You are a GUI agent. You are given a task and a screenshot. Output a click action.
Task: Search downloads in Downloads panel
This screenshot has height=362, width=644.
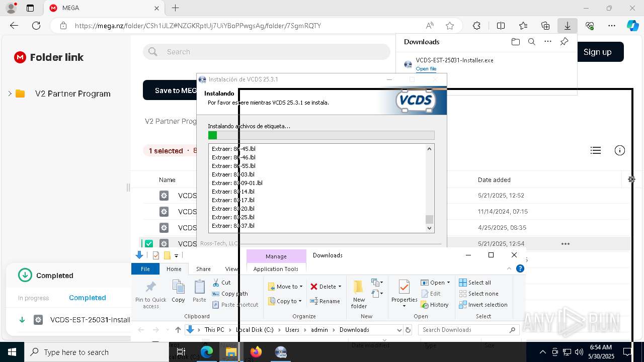[531, 42]
